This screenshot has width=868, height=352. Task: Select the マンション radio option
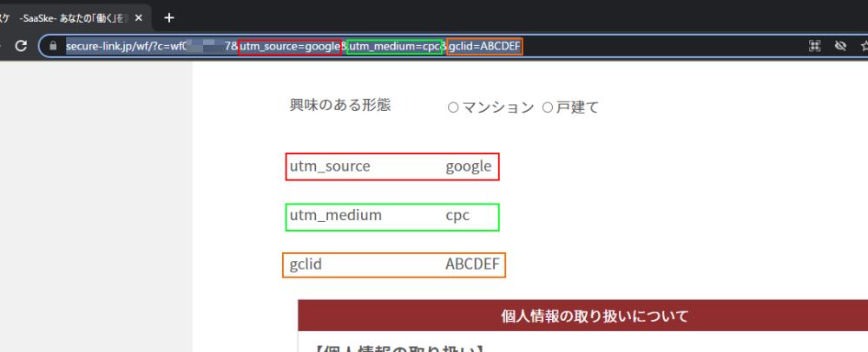452,108
